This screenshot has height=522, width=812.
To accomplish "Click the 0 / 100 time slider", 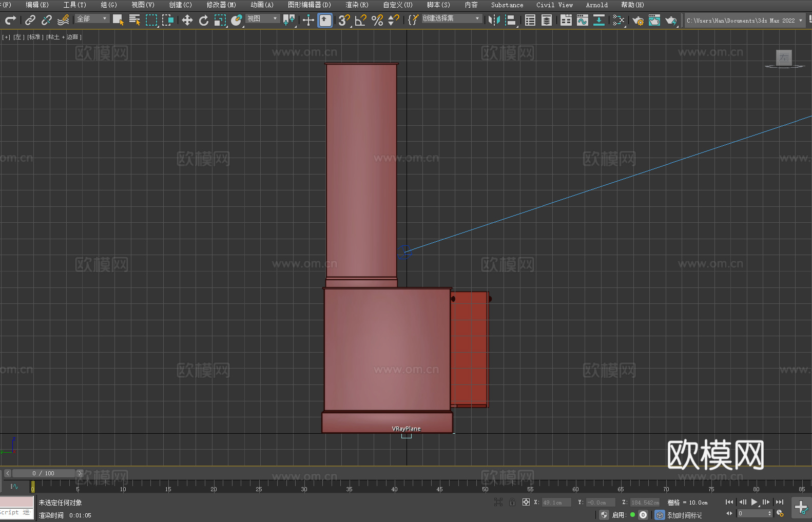I will [44, 473].
